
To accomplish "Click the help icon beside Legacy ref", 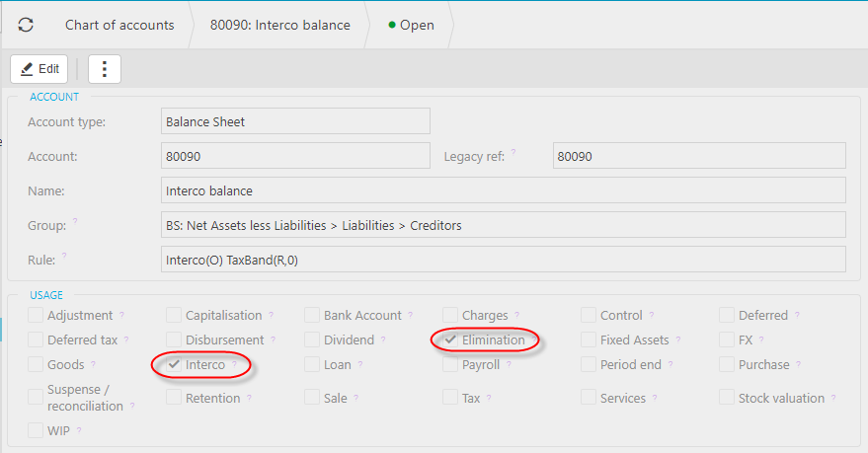I will (x=513, y=153).
